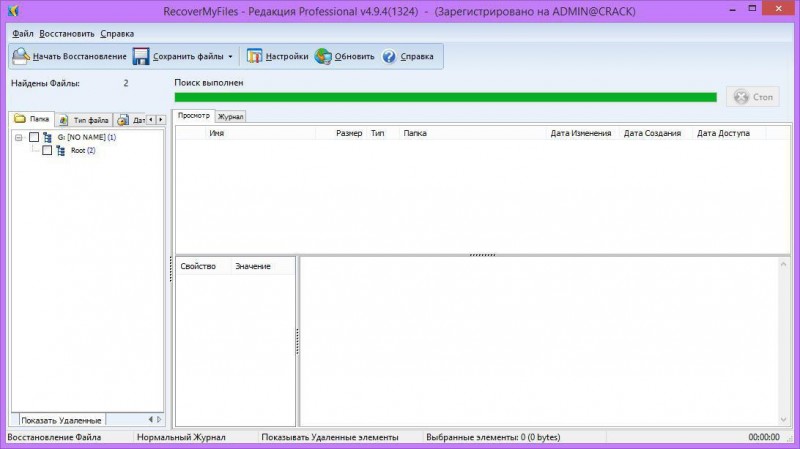Click the Сохранить файлы button label
Image resolution: width=800 pixels, height=449 pixels.
click(x=188, y=57)
